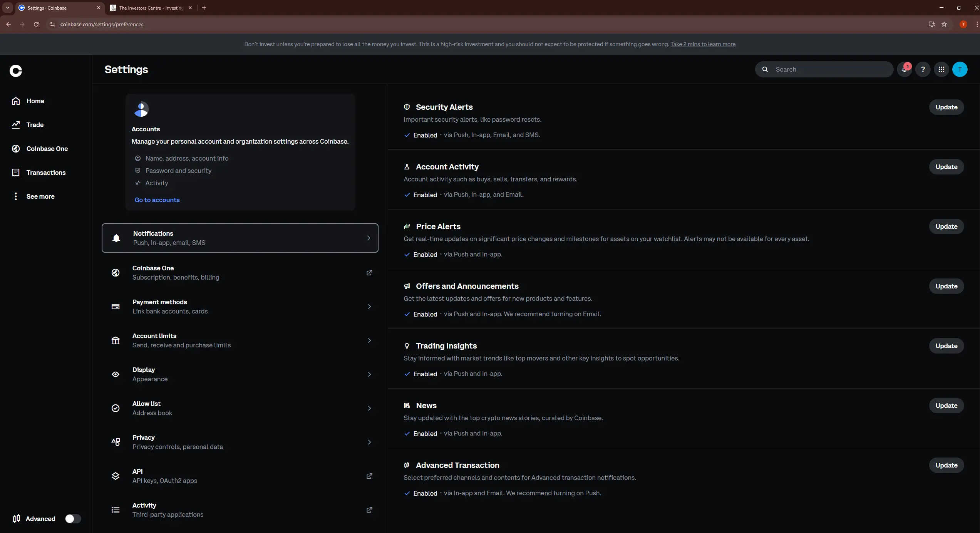Open a new browser tab
The width and height of the screenshot is (980, 533).
[204, 8]
